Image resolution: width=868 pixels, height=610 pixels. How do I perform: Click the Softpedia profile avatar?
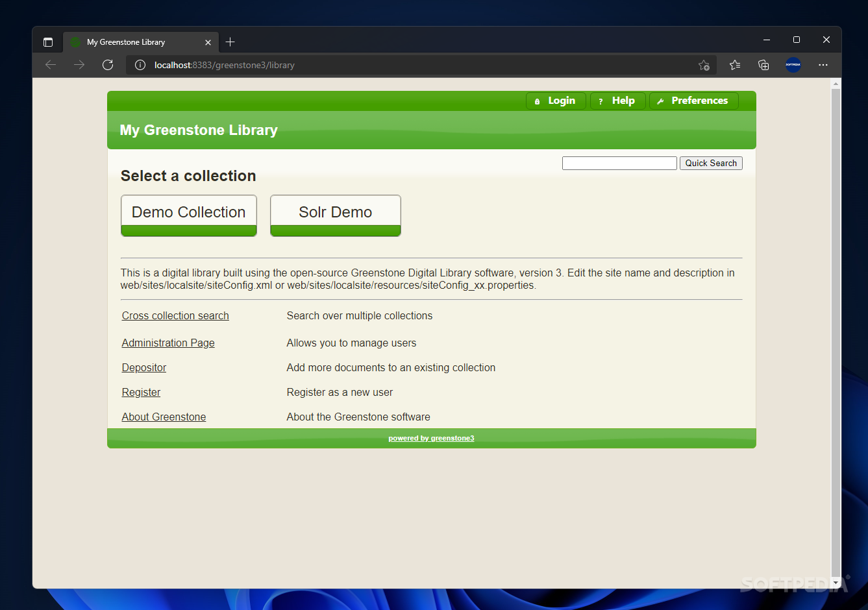[x=793, y=65]
